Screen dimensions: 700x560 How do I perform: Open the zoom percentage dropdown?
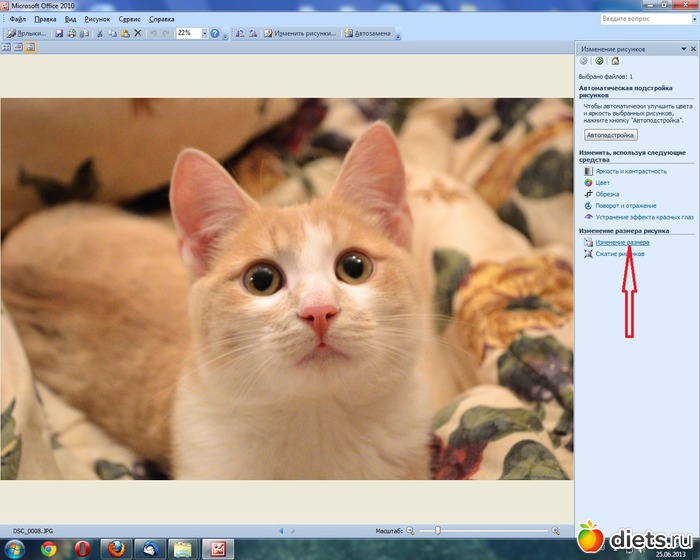(204, 33)
